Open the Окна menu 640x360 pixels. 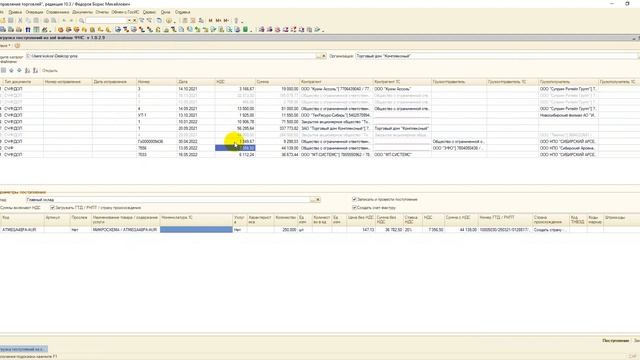[x=165, y=12]
